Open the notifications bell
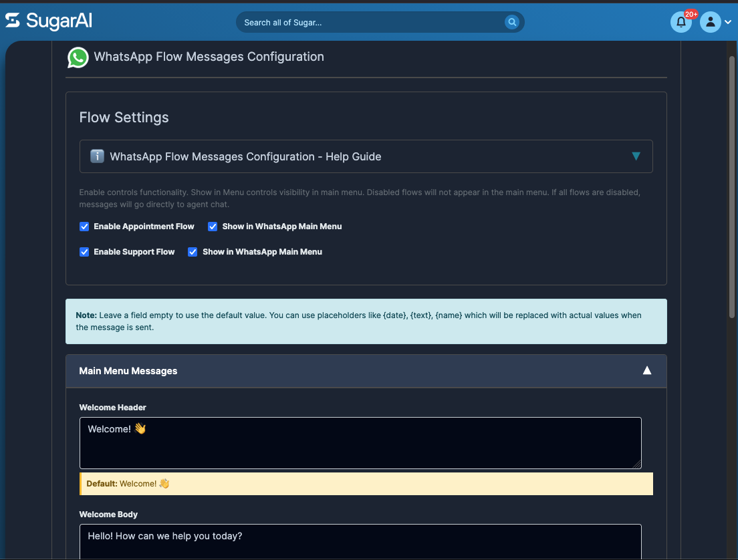The height and width of the screenshot is (560, 738). pos(681,22)
